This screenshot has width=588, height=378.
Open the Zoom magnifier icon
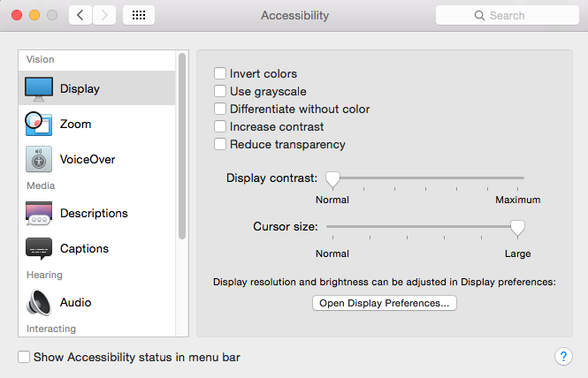coord(38,124)
